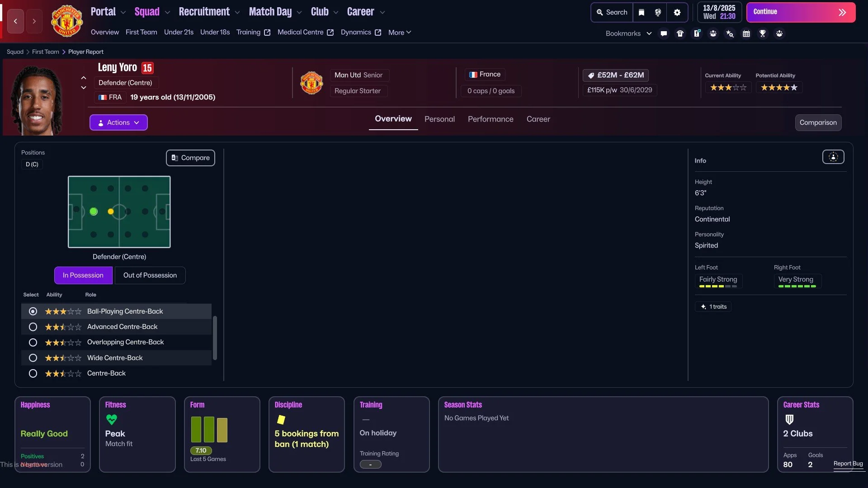
Task: Expand the Bookmarks dropdown
Action: [628, 33]
